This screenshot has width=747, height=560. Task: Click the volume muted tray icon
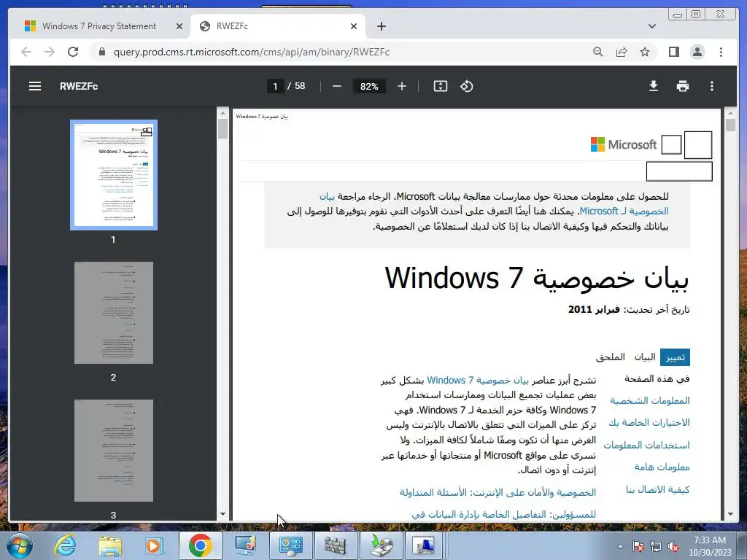click(673, 547)
